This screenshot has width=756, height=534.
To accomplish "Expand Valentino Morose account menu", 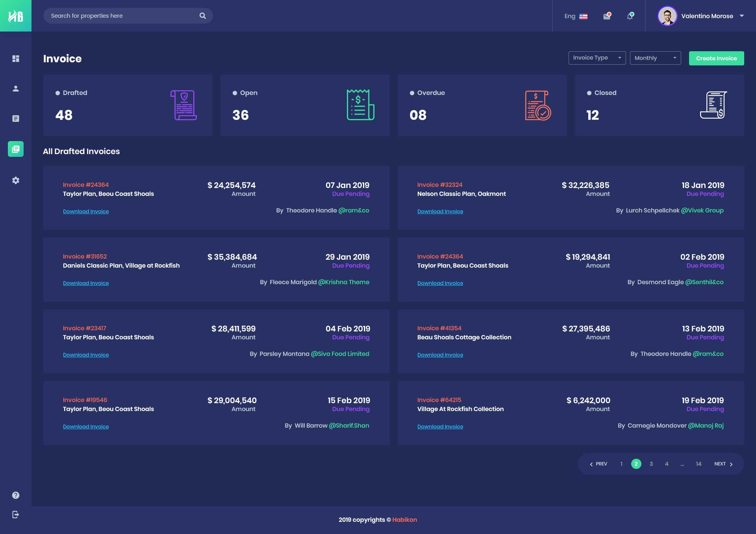I will point(741,16).
